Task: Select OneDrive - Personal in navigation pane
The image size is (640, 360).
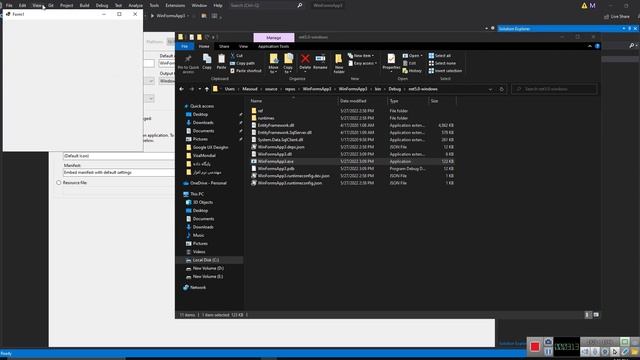Action: (x=208, y=183)
